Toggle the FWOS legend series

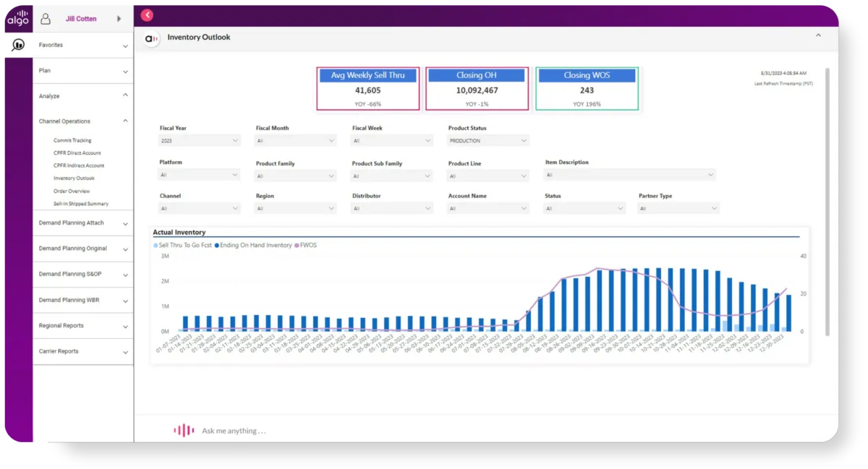(307, 246)
